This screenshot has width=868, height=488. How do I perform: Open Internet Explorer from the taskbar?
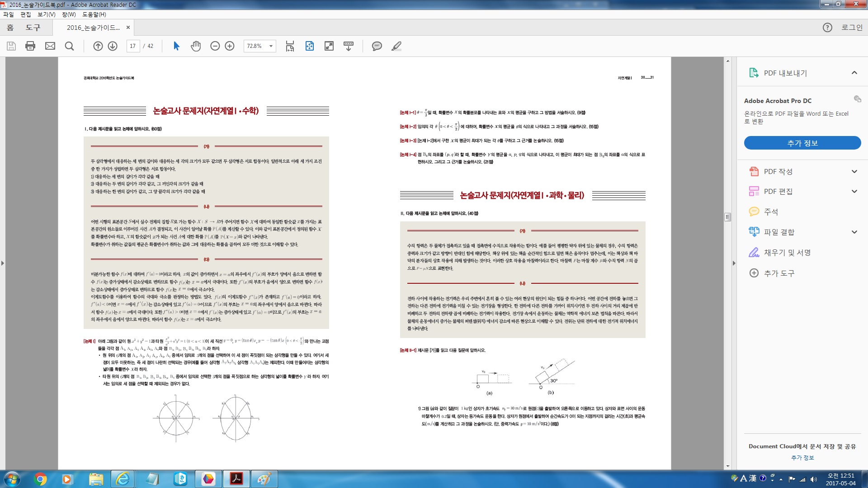[x=123, y=479]
